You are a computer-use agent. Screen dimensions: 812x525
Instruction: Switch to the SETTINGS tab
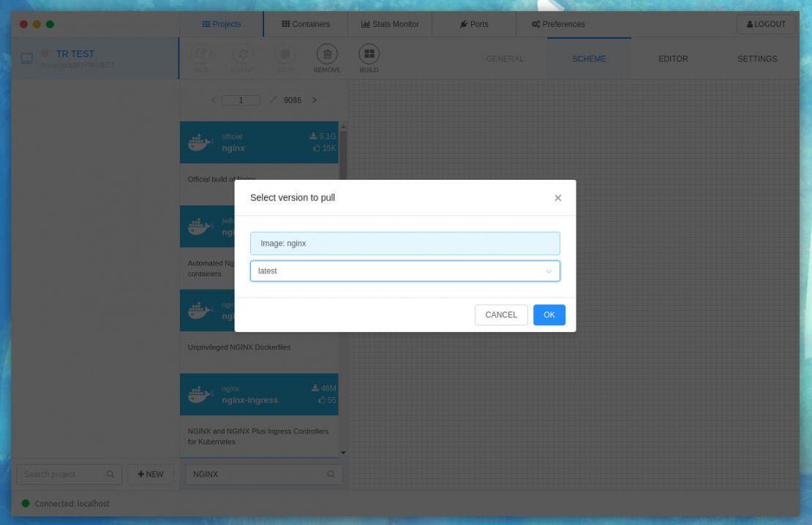pos(757,58)
